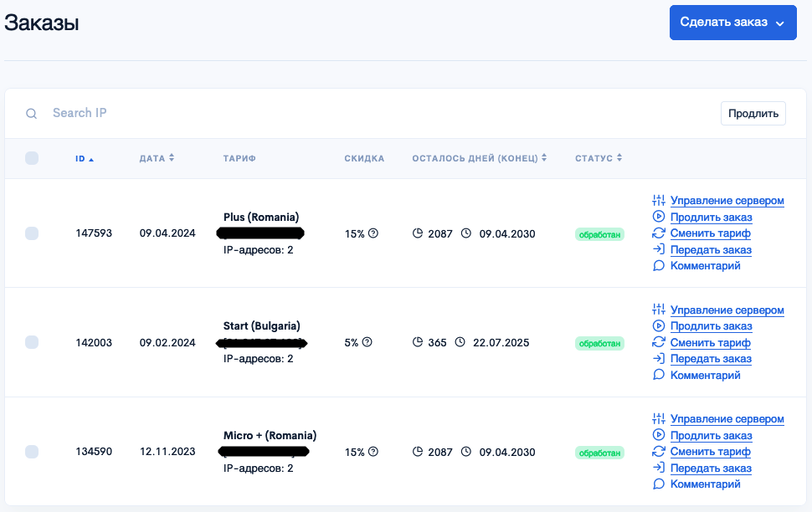Click the СКИДКА column header

[364, 158]
